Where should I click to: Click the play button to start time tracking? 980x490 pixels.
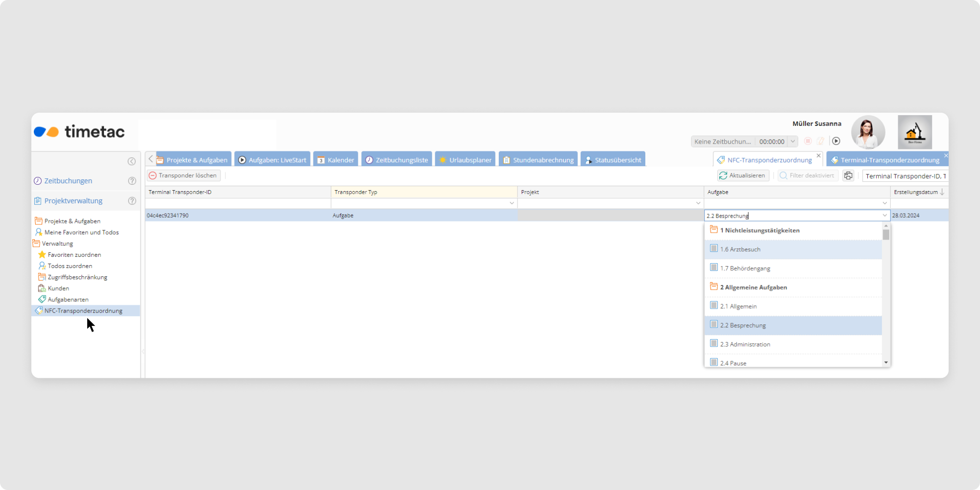(x=836, y=141)
